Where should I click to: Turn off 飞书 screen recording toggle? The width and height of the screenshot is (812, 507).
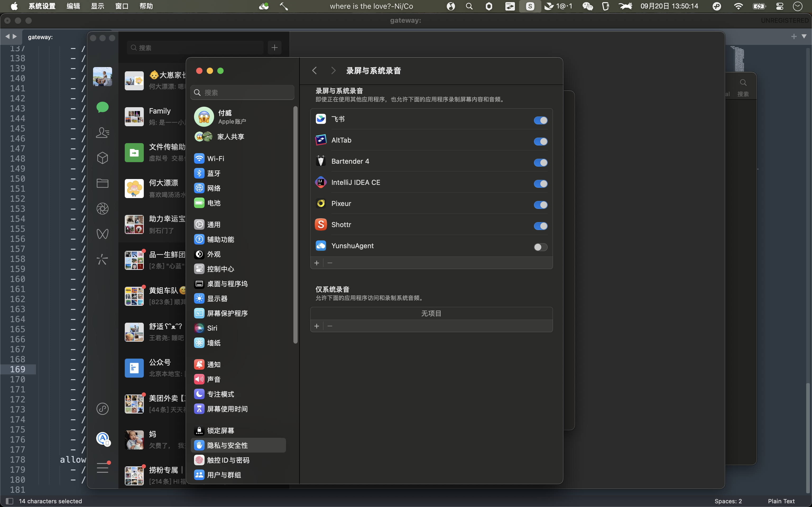540,120
